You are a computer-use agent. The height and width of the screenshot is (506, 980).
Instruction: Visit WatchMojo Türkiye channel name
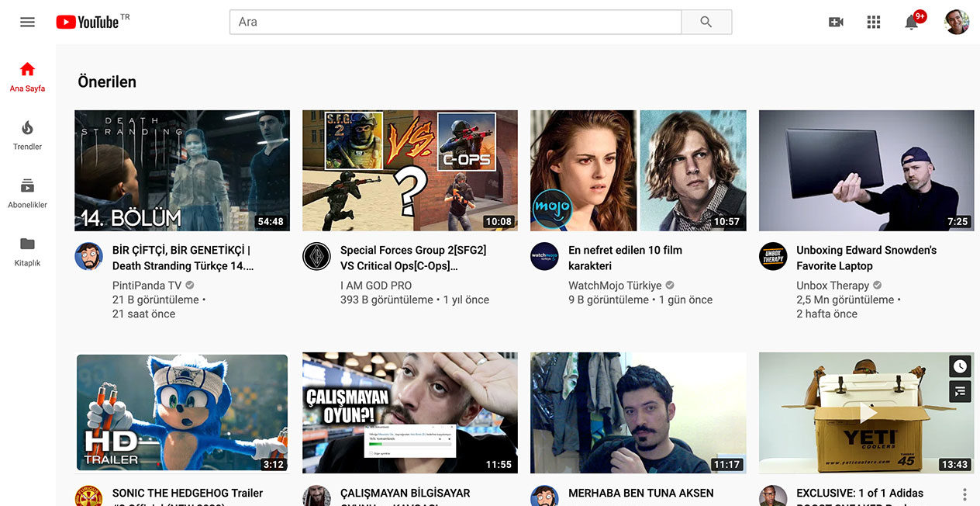pos(615,285)
